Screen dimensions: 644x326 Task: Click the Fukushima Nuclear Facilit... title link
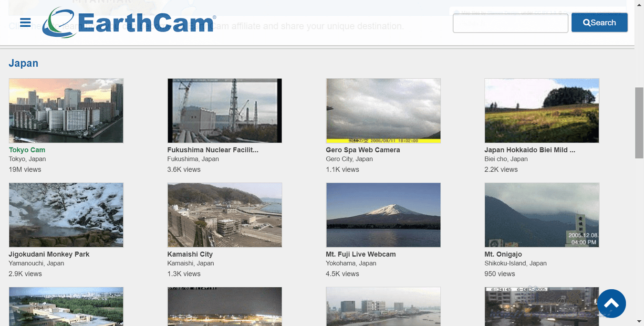(213, 150)
